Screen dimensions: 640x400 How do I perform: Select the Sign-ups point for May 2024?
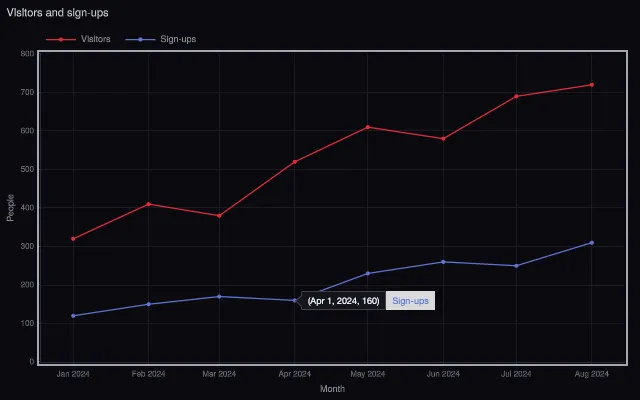tap(368, 273)
